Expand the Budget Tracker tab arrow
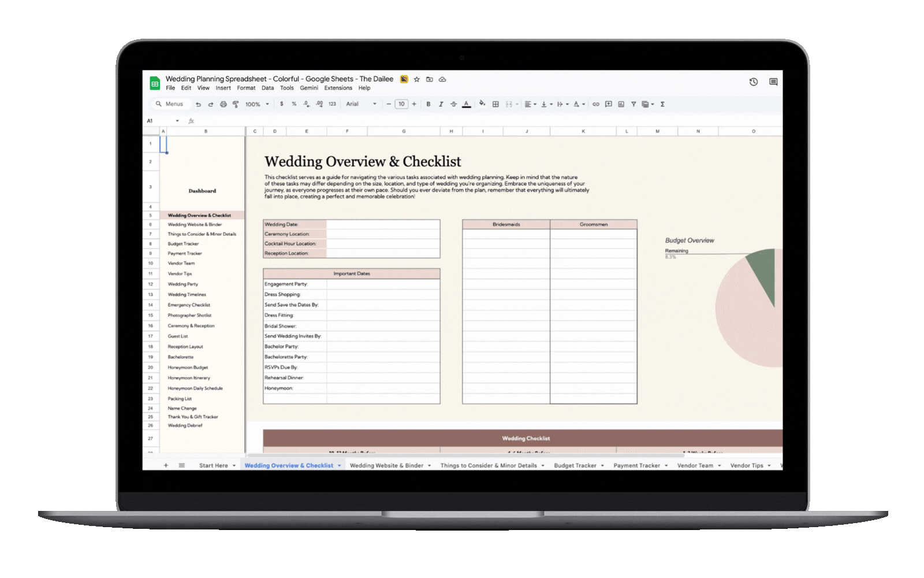 602,466
